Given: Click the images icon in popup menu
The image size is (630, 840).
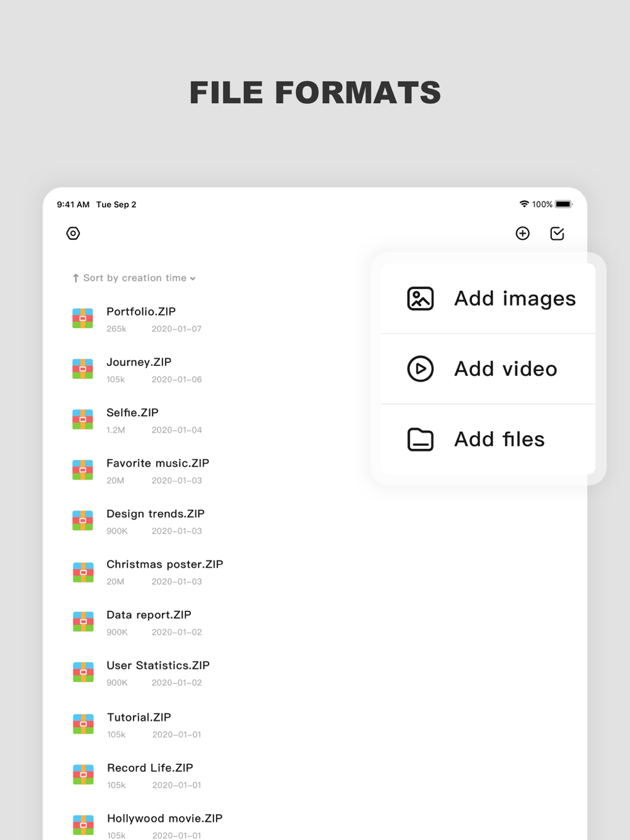Looking at the screenshot, I should click(x=420, y=298).
